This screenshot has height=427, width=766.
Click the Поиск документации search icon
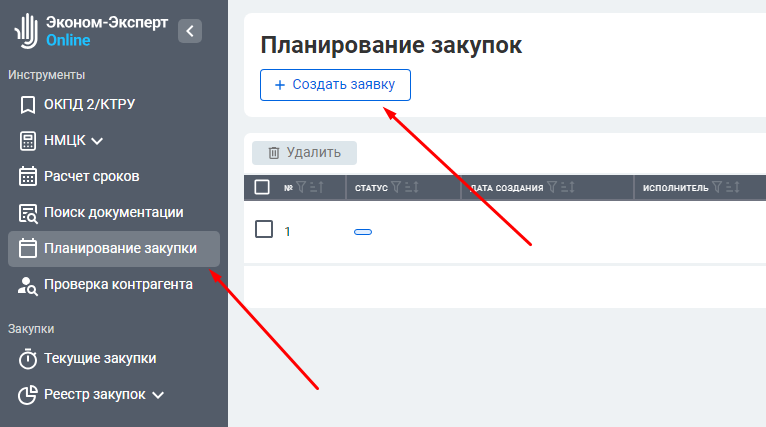coord(28,213)
